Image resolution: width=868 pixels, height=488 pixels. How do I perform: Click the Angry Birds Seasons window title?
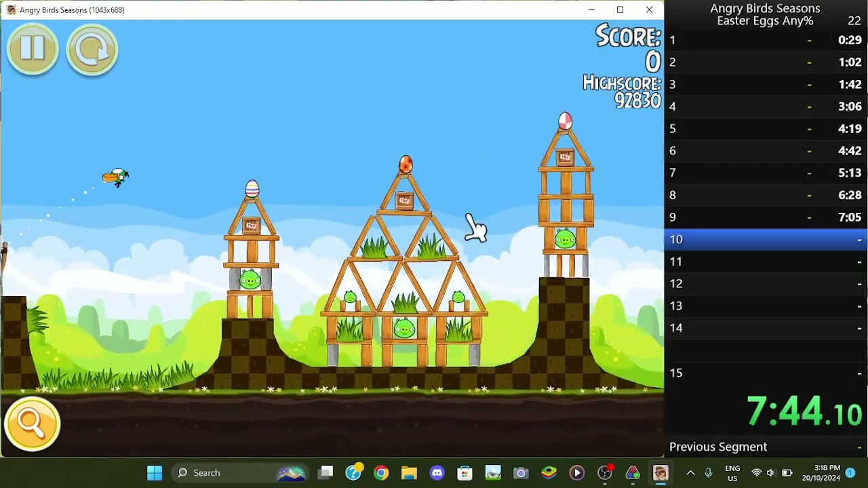[72, 9]
